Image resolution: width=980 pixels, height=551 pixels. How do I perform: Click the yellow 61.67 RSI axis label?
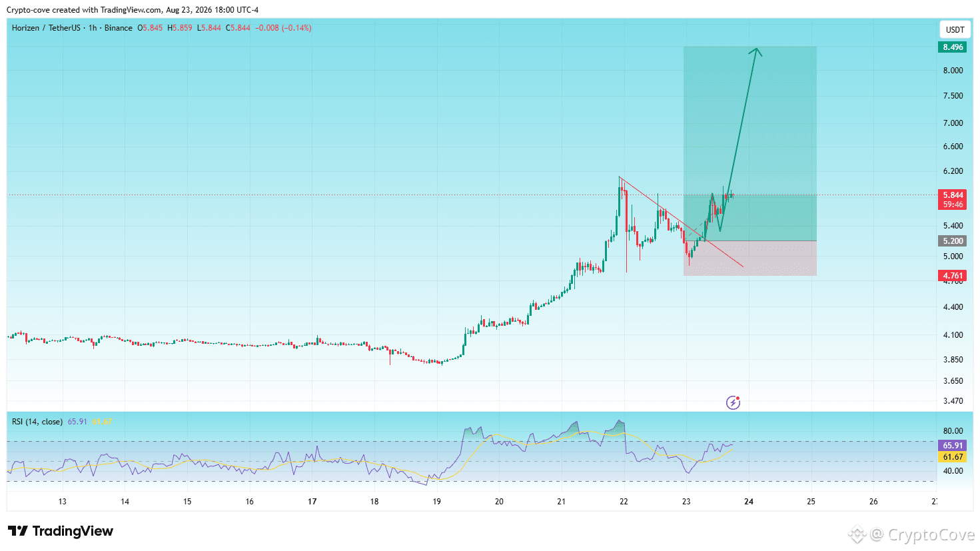[x=953, y=457]
